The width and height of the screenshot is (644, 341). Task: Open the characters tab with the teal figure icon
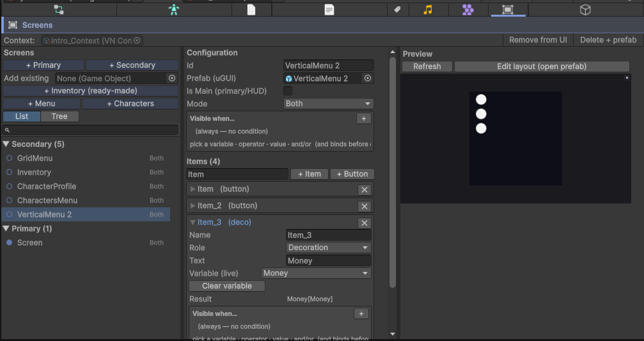[x=174, y=10]
